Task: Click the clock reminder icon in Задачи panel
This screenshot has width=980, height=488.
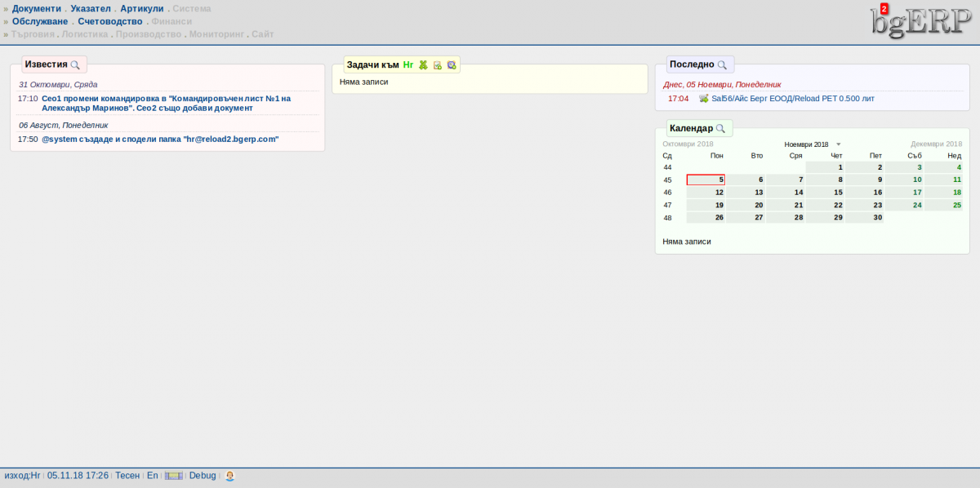Action: pyautogui.click(x=451, y=64)
